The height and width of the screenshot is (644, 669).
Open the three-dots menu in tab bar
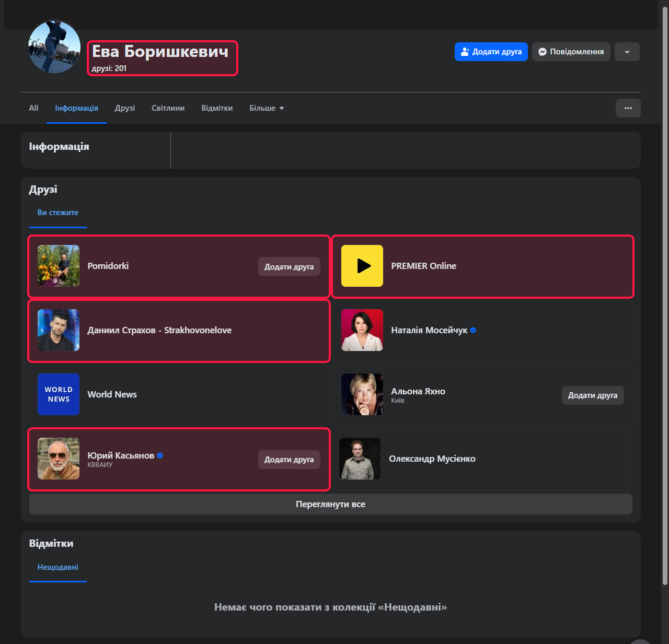[628, 108]
